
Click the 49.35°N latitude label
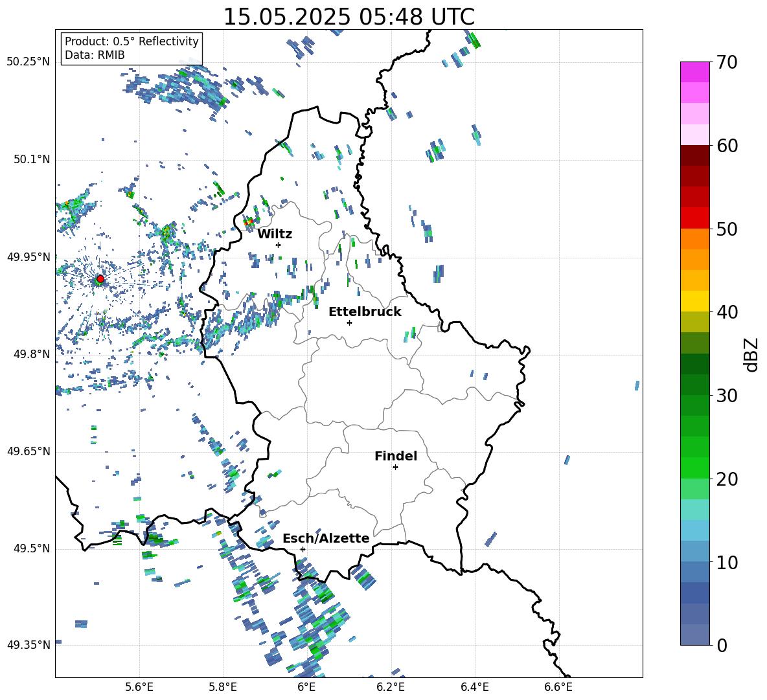[29, 645]
